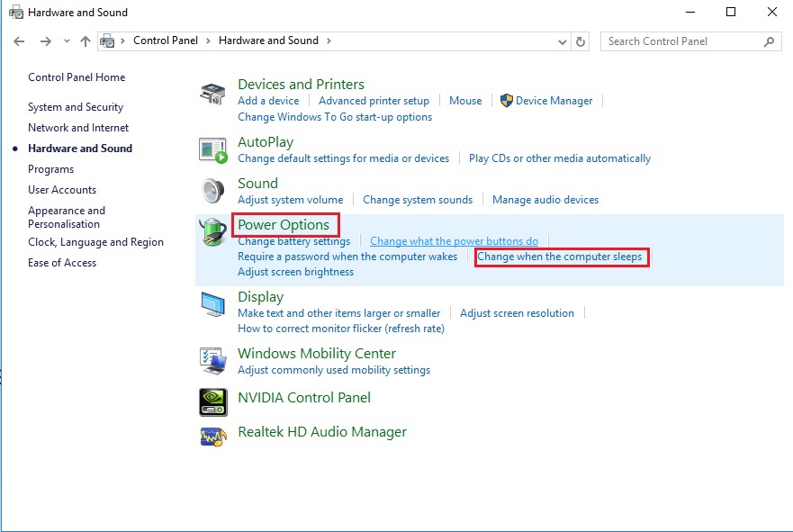Image resolution: width=793 pixels, height=532 pixels.
Task: Open Clock, Language and Region
Action: pyautogui.click(x=96, y=242)
